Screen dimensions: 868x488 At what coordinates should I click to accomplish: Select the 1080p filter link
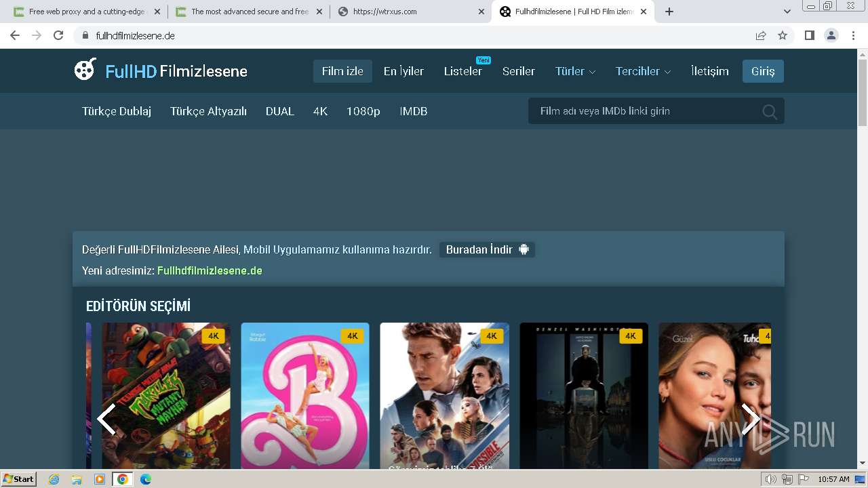point(363,111)
